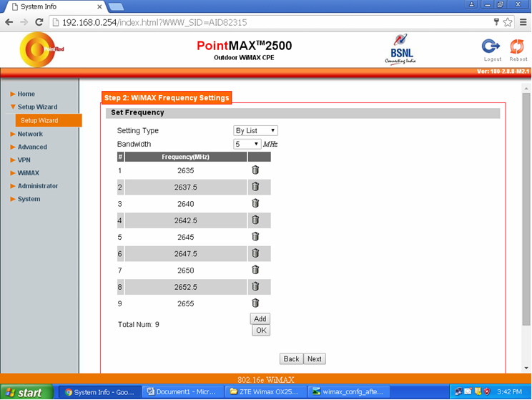The image size is (532, 400).
Task: Expand the Administrator menu
Action: click(x=38, y=186)
